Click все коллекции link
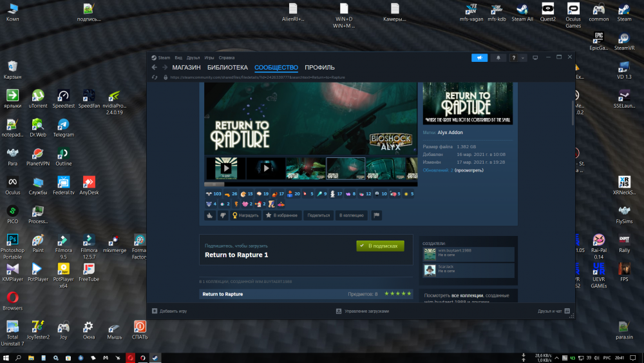 tap(467, 295)
